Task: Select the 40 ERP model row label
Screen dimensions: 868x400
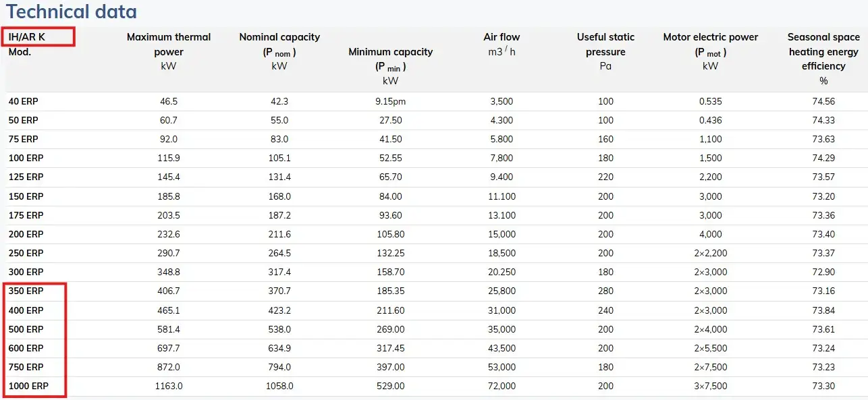Action: point(24,101)
